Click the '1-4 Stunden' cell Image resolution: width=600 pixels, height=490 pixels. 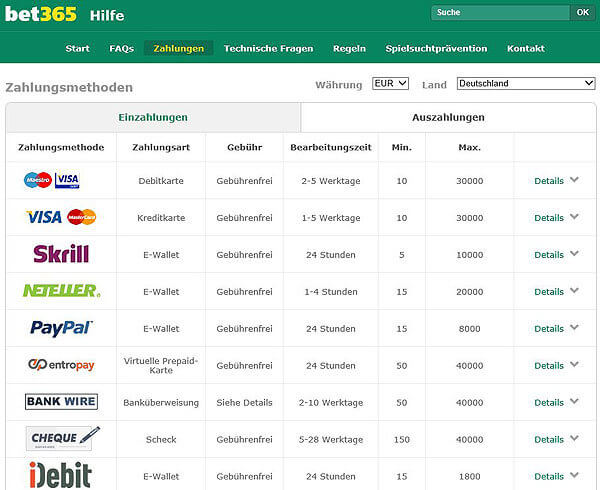pyautogui.click(x=331, y=292)
